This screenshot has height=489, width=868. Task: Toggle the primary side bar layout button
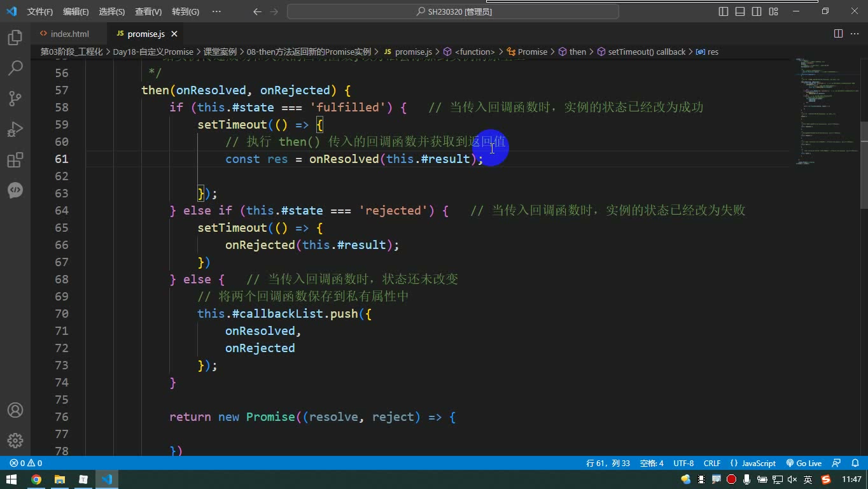point(724,11)
